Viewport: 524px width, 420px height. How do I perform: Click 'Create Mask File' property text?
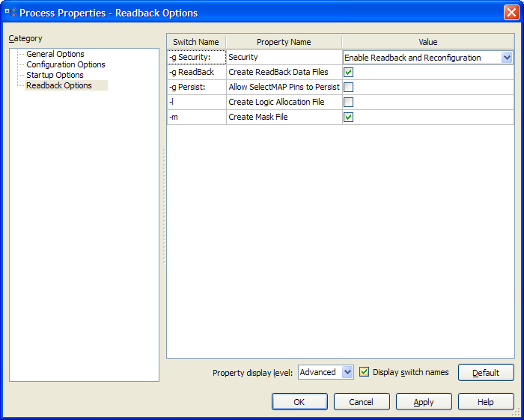(x=258, y=117)
